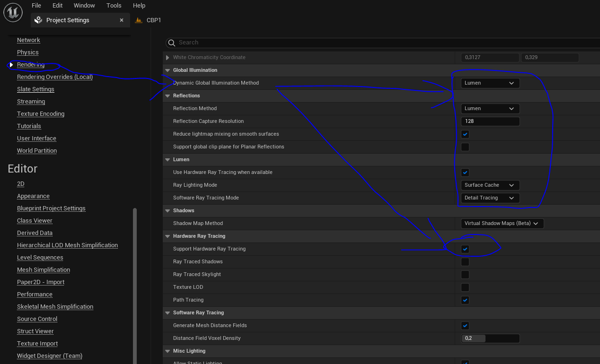The height and width of the screenshot is (364, 600).
Task: Open the Window menu
Action: [84, 6]
